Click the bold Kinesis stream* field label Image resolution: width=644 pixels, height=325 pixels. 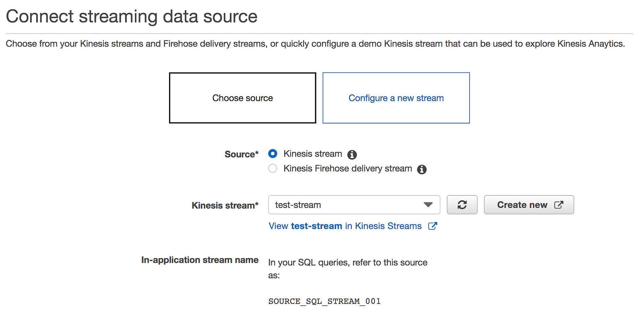(225, 205)
